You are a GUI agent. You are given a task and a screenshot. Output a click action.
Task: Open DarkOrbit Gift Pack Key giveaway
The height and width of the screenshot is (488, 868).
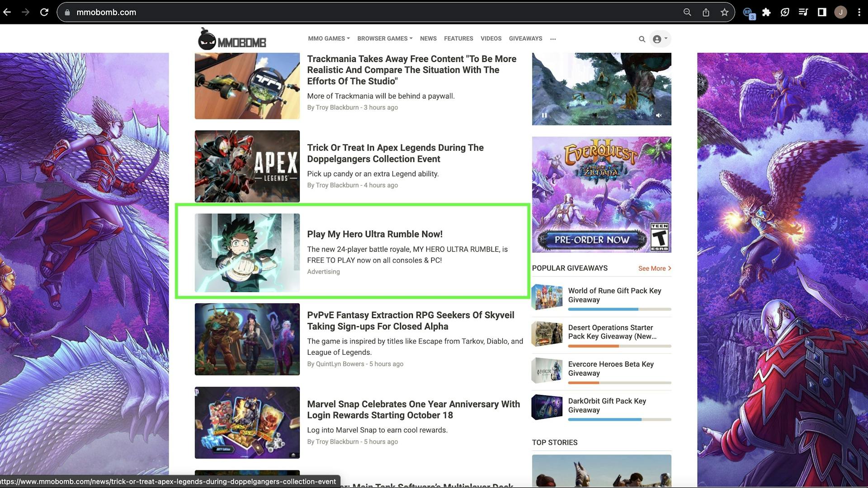point(607,405)
